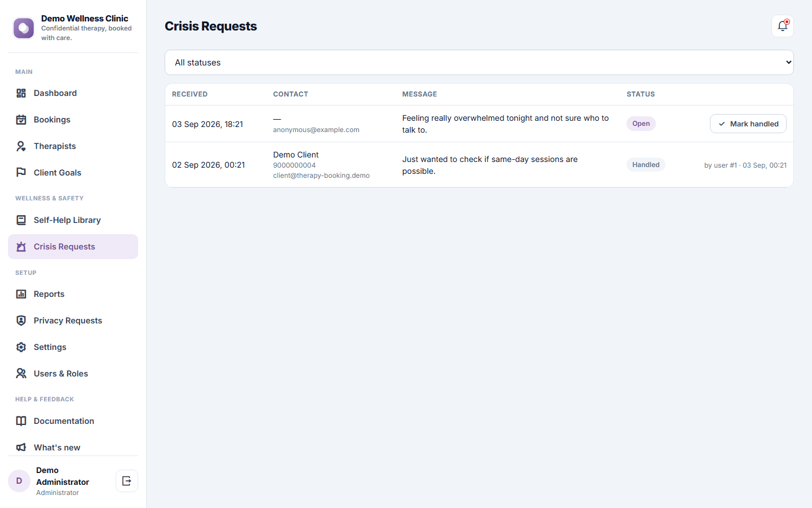This screenshot has width=812, height=508.
Task: Click the received date 02 Sep 2026, 00:21
Action: pyautogui.click(x=209, y=165)
